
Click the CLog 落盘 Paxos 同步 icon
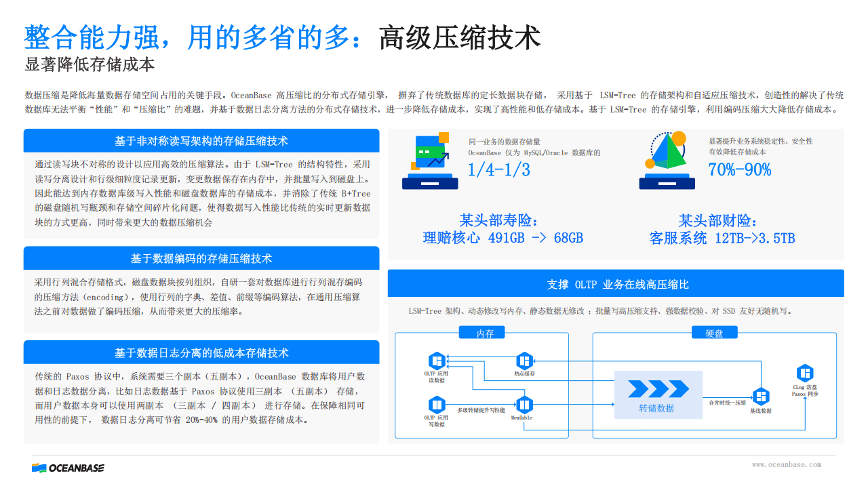(805, 373)
